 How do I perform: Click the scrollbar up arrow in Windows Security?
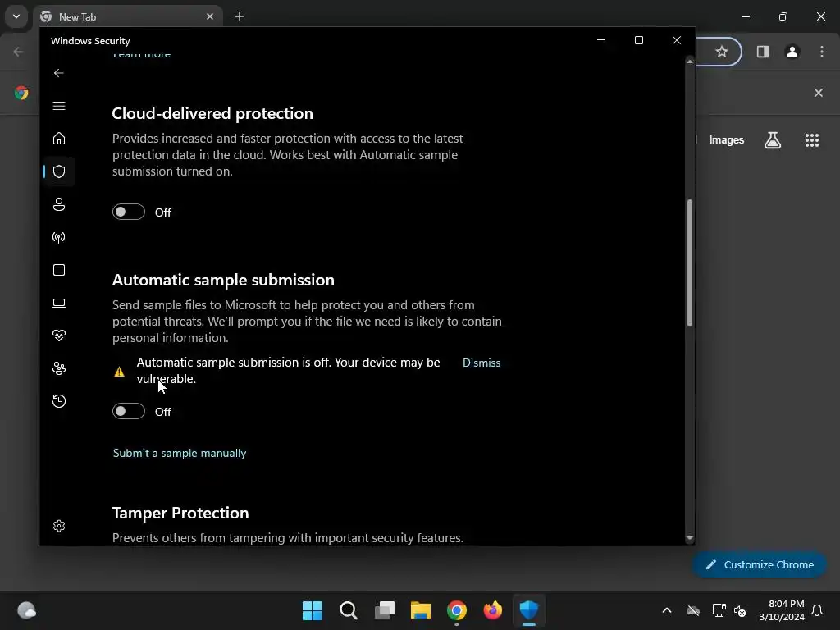tap(690, 62)
